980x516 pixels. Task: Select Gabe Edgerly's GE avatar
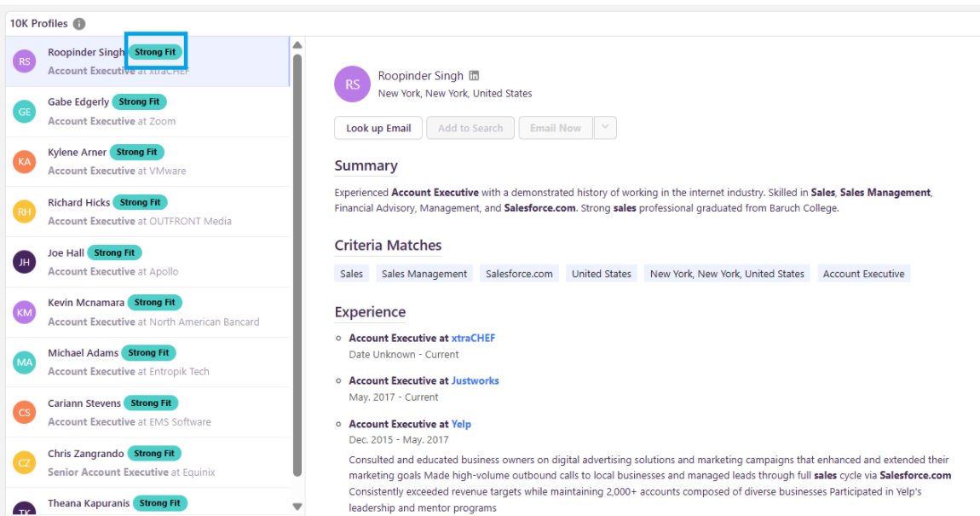click(x=25, y=111)
